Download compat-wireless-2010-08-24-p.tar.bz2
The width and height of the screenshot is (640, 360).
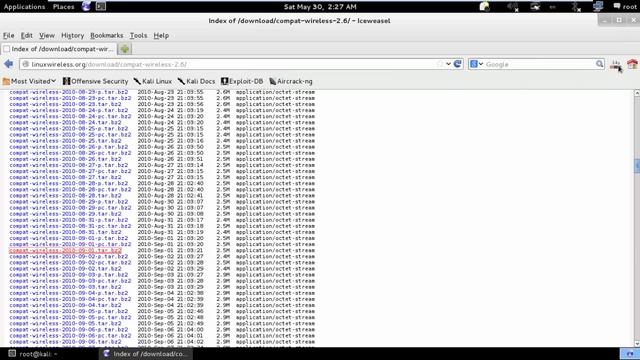coord(69,110)
